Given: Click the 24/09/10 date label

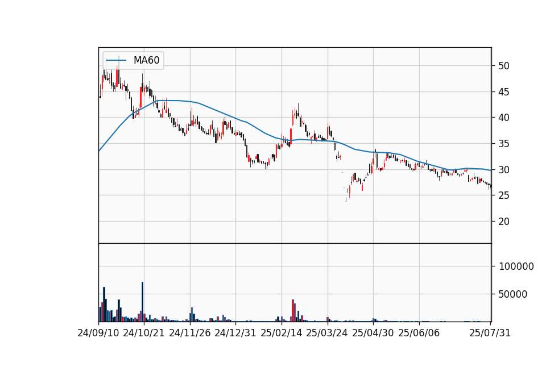Looking at the screenshot, I should point(98,333).
